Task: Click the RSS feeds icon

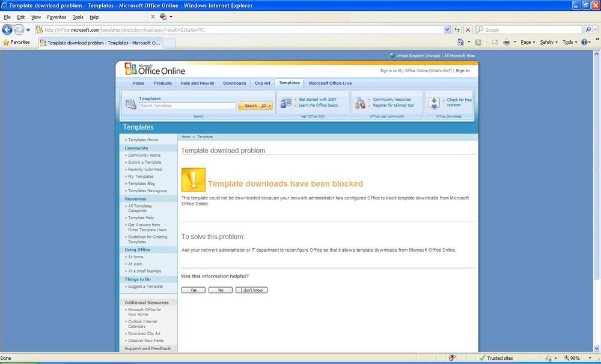Action: 478,42
